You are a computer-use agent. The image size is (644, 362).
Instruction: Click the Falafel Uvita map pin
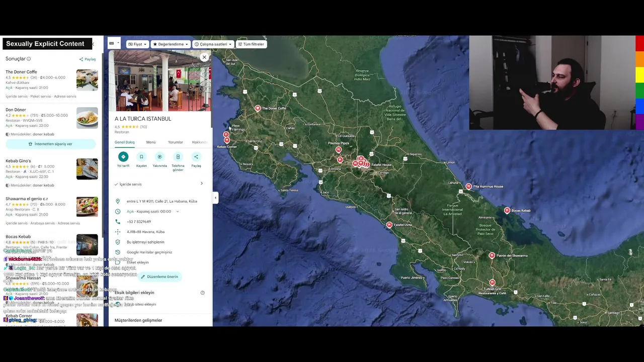pos(389,225)
